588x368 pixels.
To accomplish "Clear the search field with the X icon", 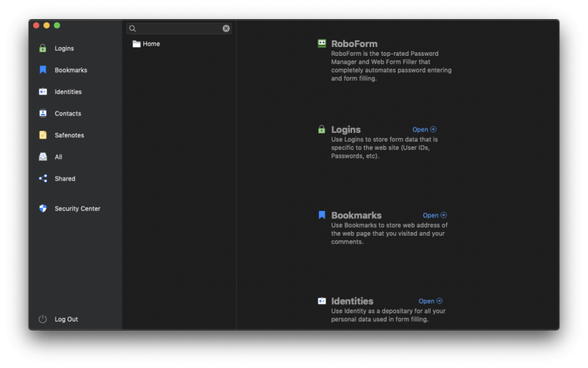I will [x=226, y=29].
